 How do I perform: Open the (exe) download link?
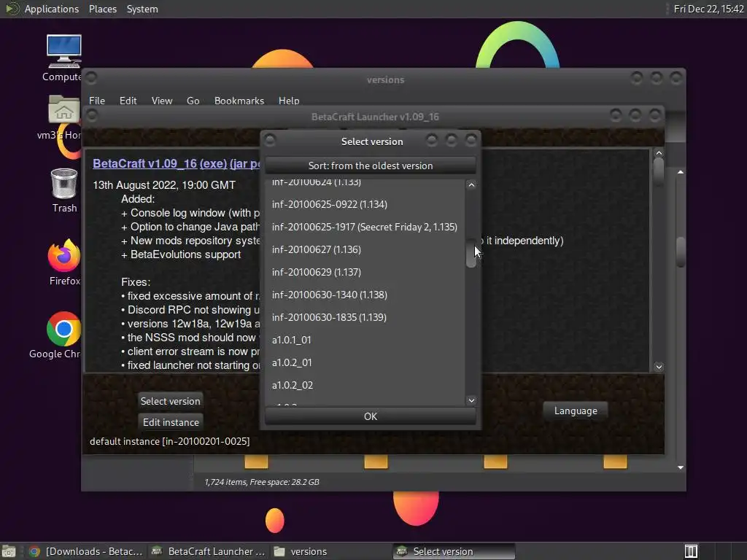tap(213, 163)
